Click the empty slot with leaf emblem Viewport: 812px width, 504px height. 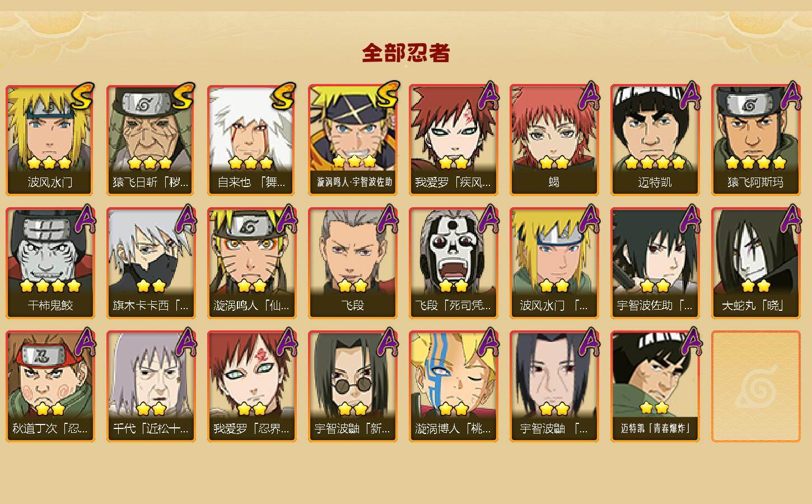[x=756, y=386]
